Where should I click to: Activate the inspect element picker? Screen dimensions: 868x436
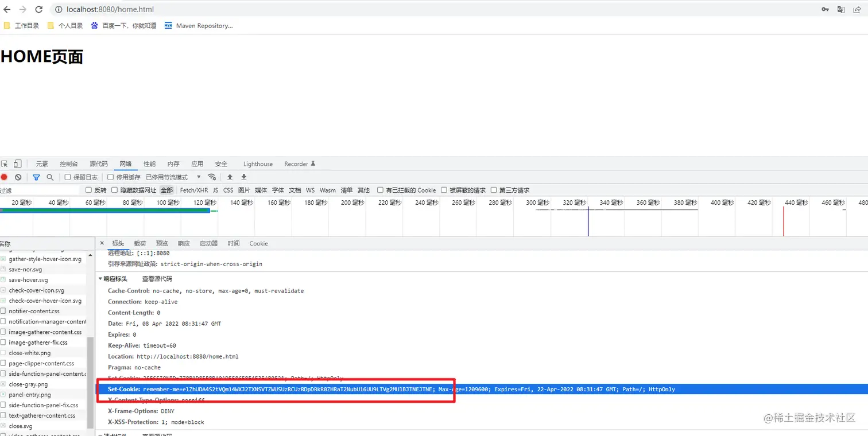click(5, 163)
